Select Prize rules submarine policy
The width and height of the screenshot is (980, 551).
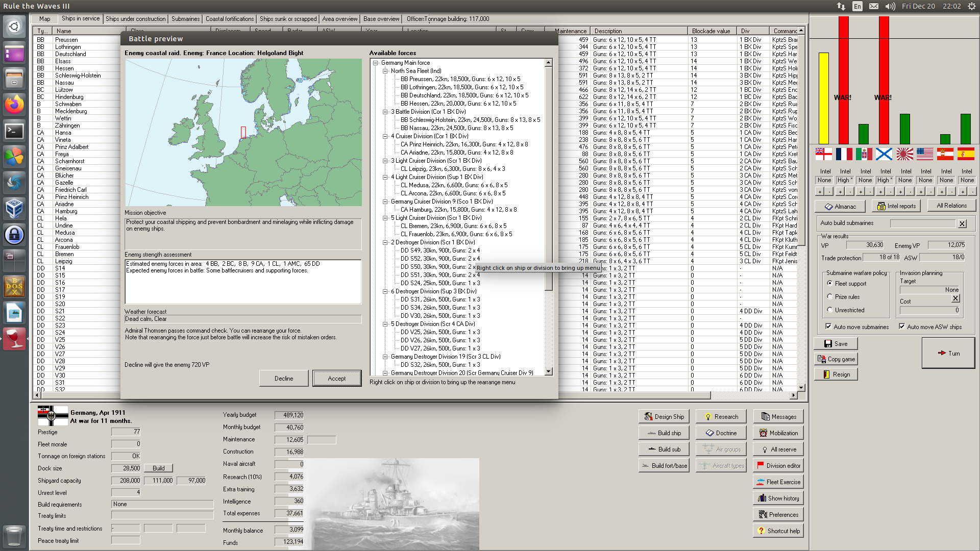[830, 296]
